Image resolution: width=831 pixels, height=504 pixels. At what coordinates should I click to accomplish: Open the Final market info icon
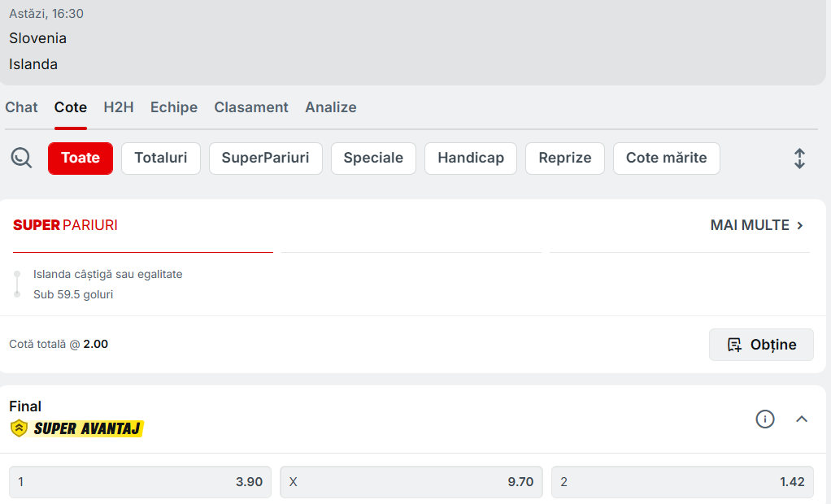coord(764,419)
